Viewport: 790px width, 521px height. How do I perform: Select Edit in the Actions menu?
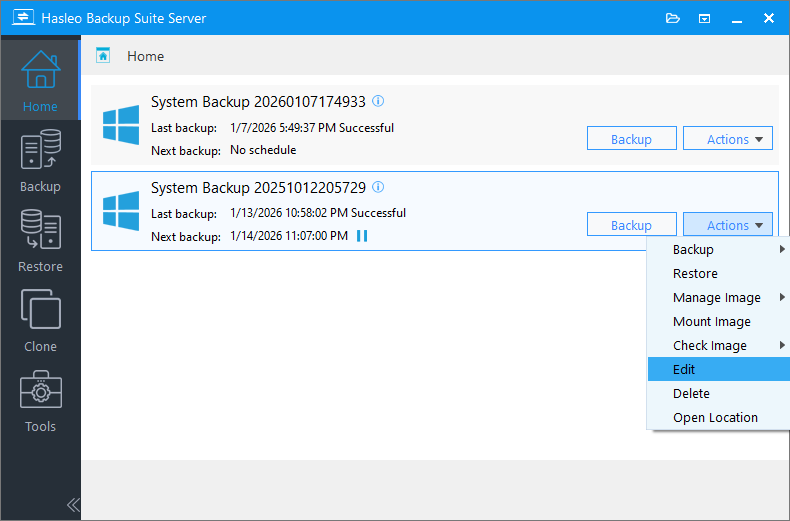click(719, 369)
